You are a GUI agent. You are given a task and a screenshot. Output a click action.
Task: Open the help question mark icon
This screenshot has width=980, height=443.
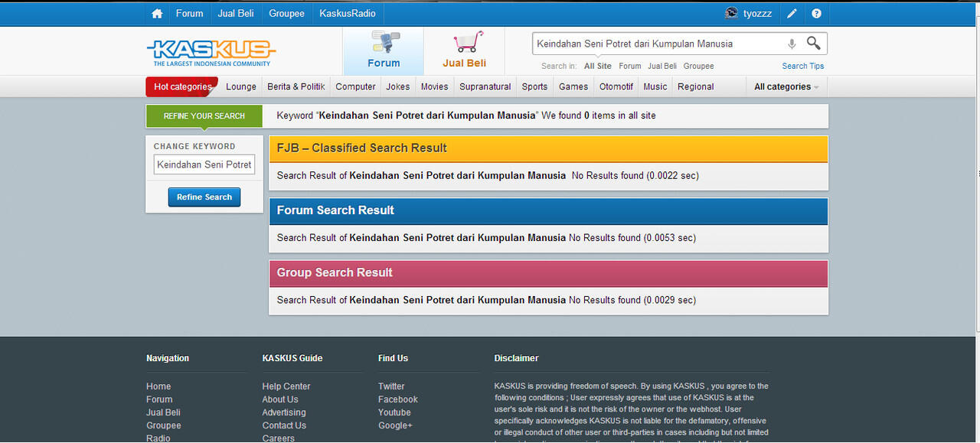point(816,14)
